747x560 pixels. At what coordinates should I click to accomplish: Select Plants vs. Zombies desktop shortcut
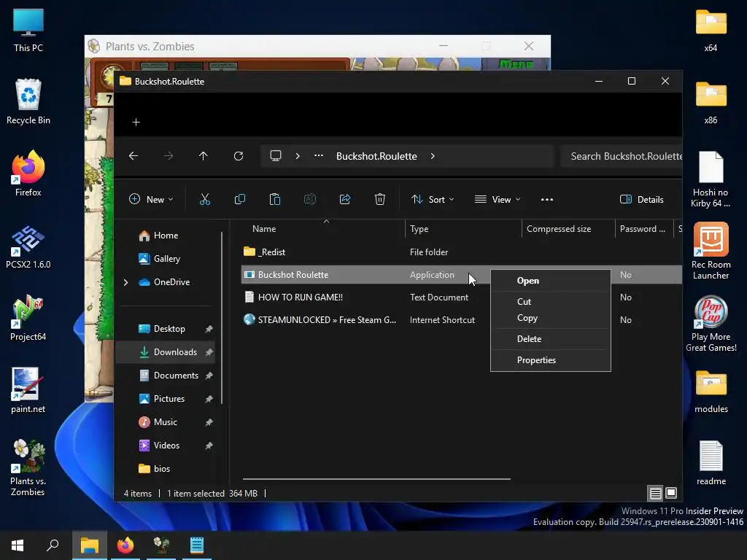click(x=28, y=467)
